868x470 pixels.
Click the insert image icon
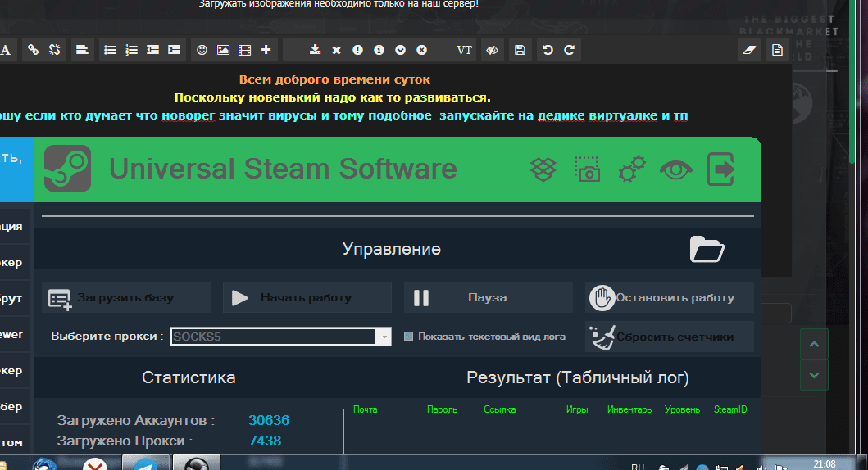click(223, 50)
